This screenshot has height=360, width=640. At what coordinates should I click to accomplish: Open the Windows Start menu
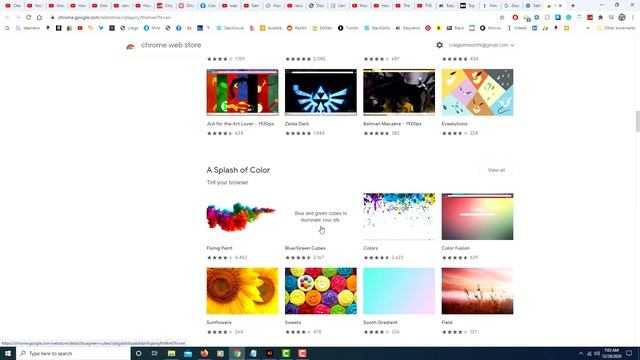click(8, 353)
